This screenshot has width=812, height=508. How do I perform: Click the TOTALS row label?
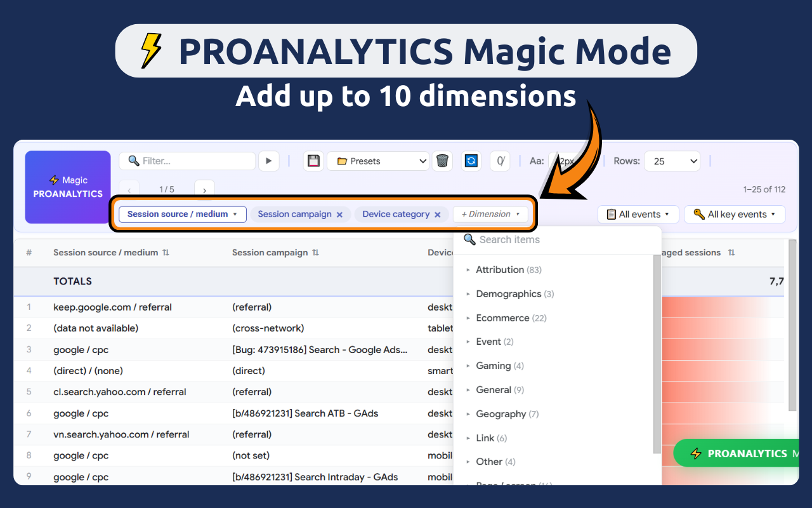click(x=72, y=281)
